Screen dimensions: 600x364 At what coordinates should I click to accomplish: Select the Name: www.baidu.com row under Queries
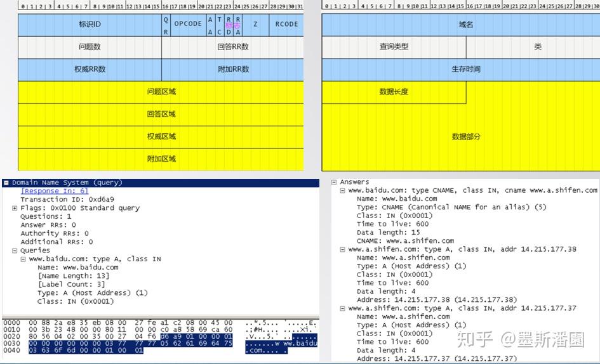pos(78,268)
